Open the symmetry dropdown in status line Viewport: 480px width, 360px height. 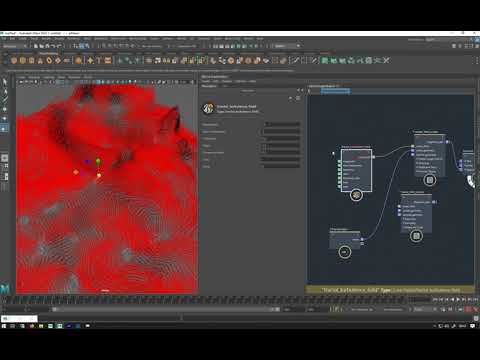pyautogui.click(x=188, y=46)
